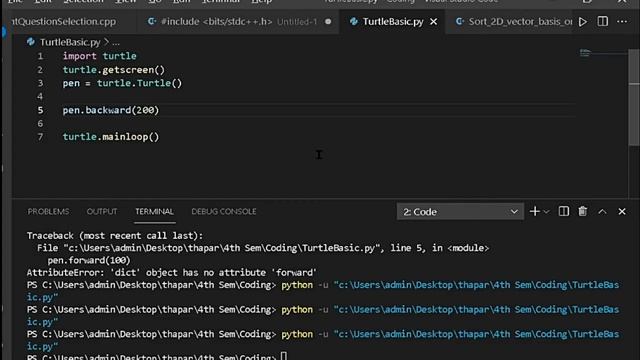Open the new terminal launch profile dropdown
Viewport: 640px width, 360px height.
tap(547, 212)
